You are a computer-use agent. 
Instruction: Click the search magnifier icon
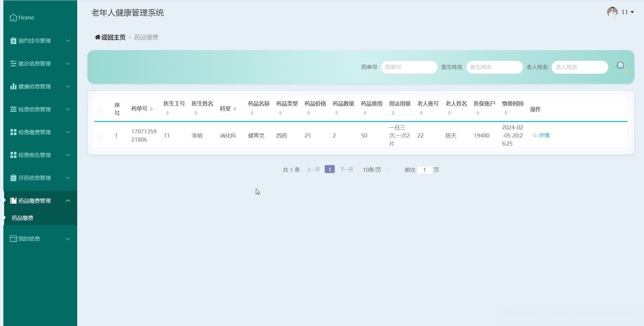[x=621, y=66]
